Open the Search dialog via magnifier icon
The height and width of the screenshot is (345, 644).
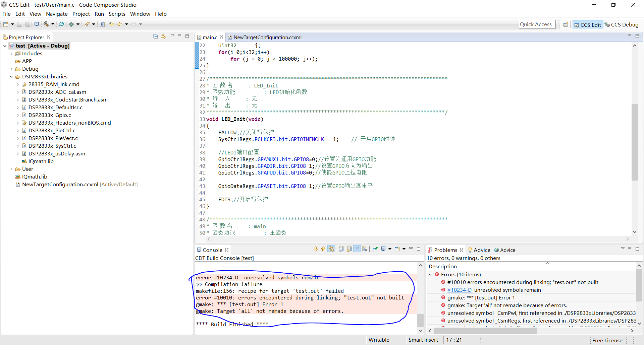point(62,24)
